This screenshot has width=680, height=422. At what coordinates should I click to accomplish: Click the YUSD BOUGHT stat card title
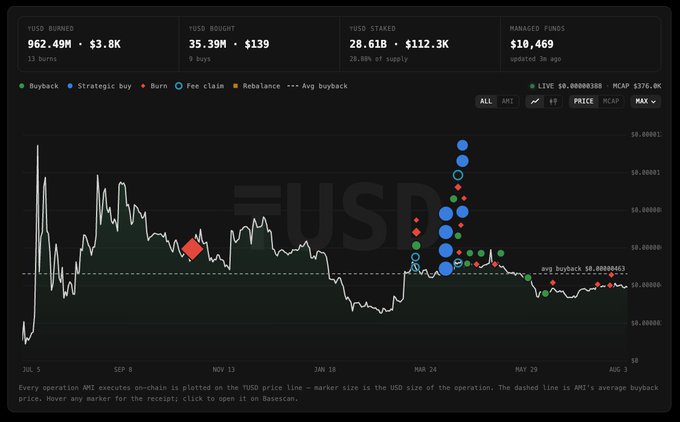coord(212,29)
